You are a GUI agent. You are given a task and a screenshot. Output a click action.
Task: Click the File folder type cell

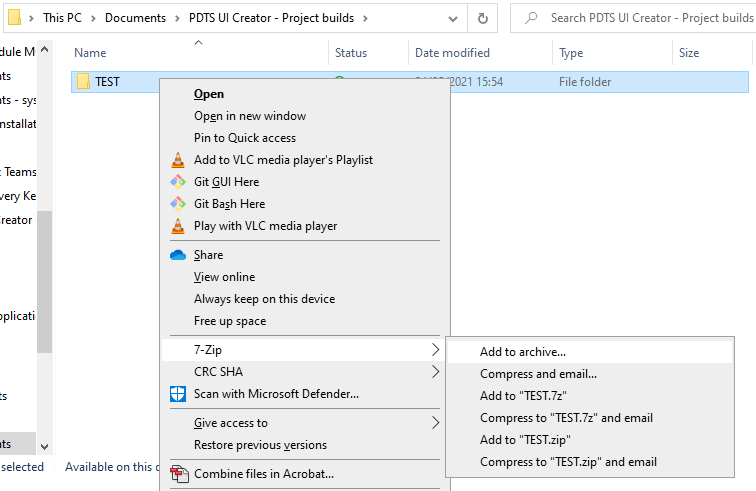pyautogui.click(x=585, y=82)
